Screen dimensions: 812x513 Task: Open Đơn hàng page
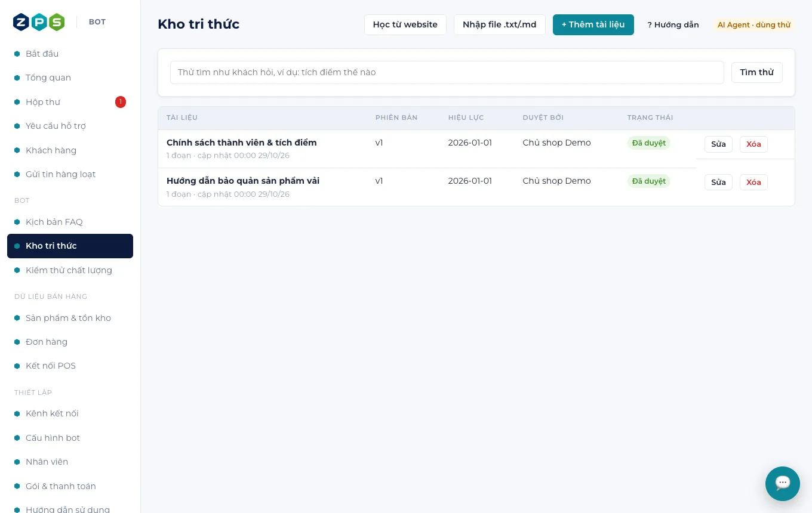click(x=70, y=342)
